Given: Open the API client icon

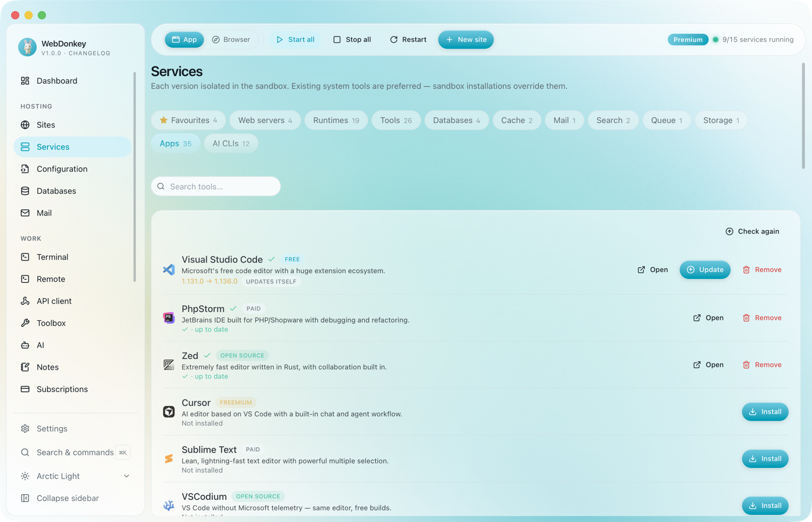Looking at the screenshot, I should click(x=25, y=301).
